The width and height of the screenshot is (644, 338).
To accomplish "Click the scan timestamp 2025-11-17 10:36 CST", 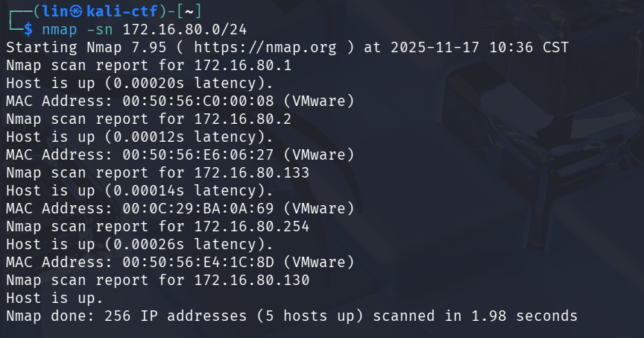I will point(479,47).
